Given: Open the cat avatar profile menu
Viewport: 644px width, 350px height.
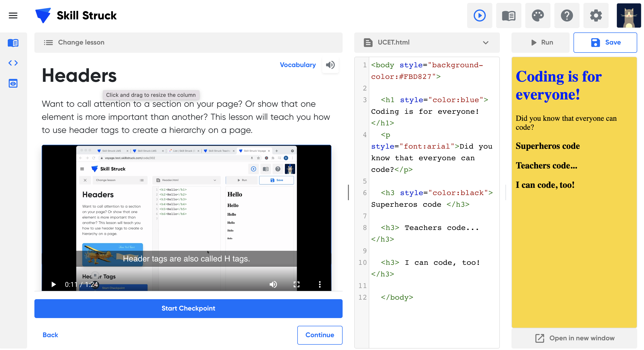Looking at the screenshot, I should pyautogui.click(x=628, y=15).
